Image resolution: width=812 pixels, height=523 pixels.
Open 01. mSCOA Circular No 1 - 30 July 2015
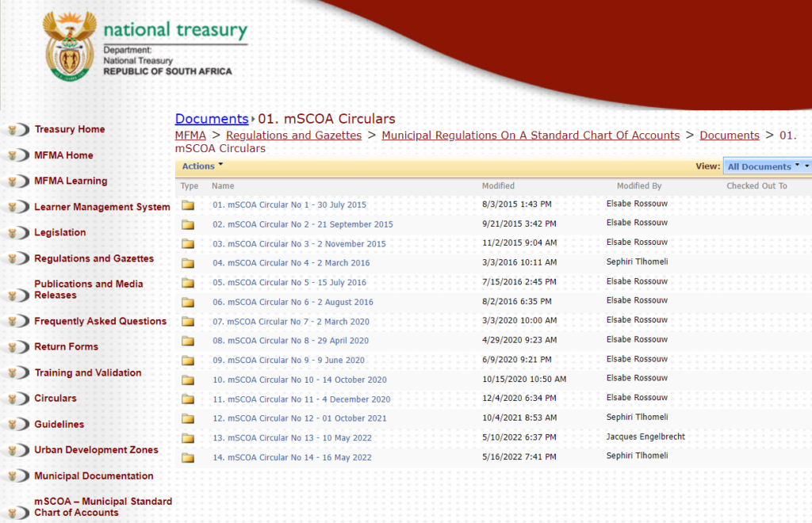click(x=289, y=205)
